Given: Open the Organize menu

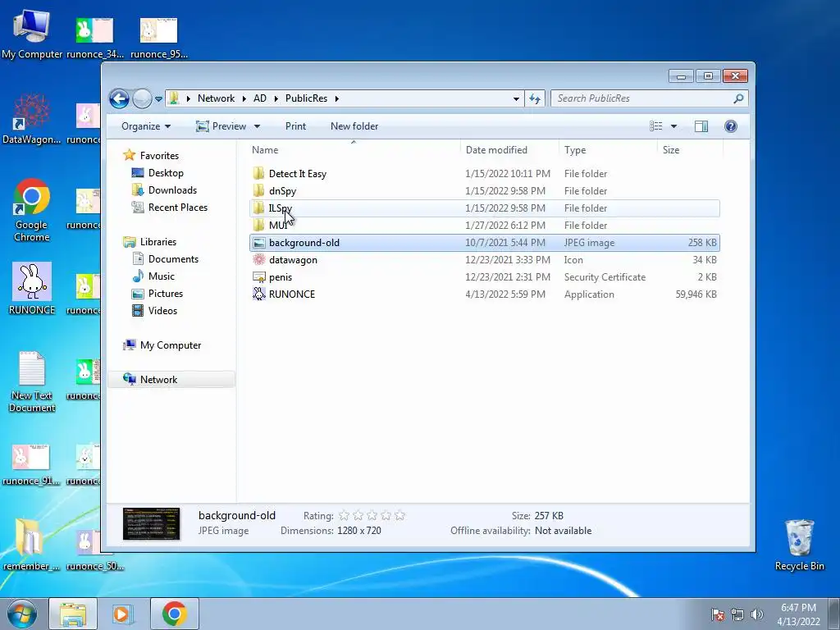Looking at the screenshot, I should [x=146, y=126].
